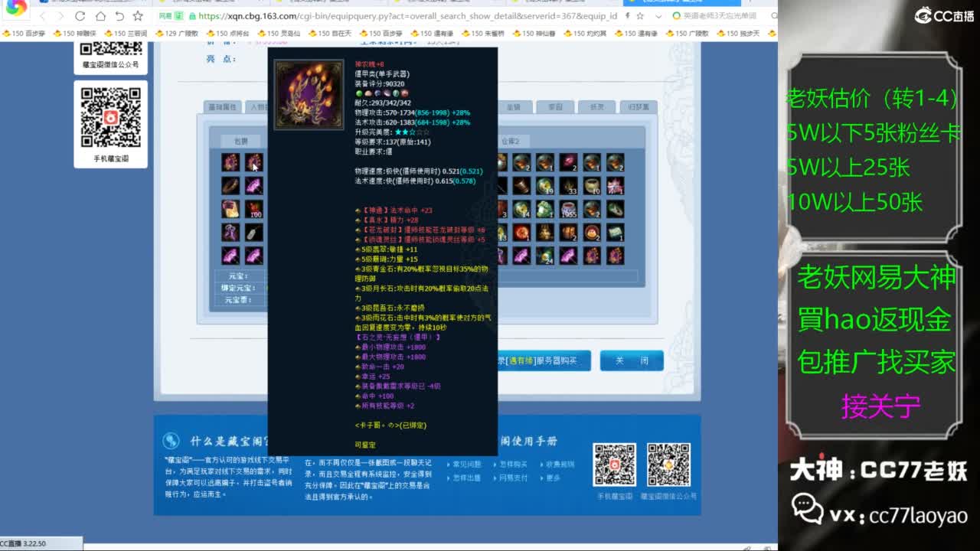Open the 基础属性 tab

pos(223,107)
